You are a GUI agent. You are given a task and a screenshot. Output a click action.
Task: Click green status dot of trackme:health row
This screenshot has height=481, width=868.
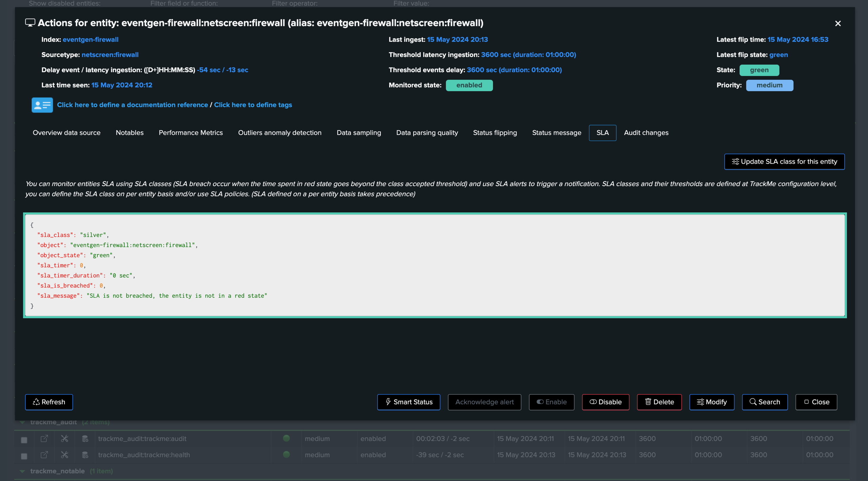pos(286,454)
